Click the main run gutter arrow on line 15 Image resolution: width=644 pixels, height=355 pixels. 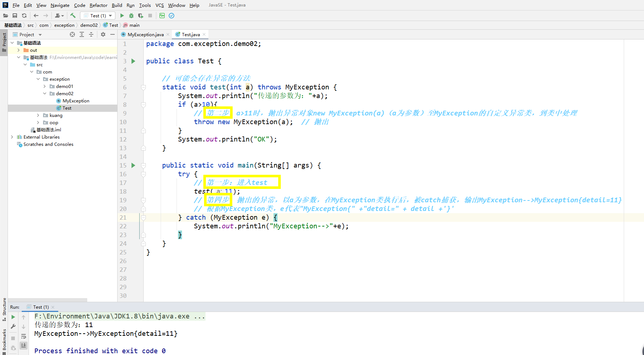click(133, 165)
